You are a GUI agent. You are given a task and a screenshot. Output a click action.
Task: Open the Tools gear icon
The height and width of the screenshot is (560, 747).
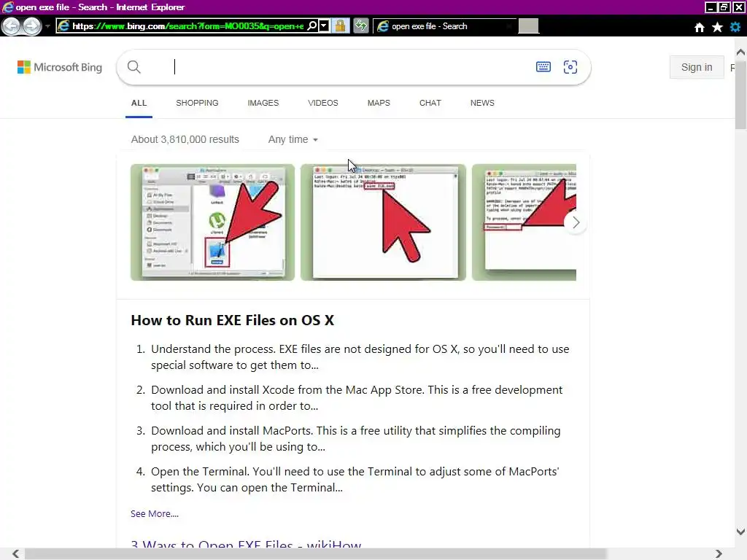pos(735,27)
